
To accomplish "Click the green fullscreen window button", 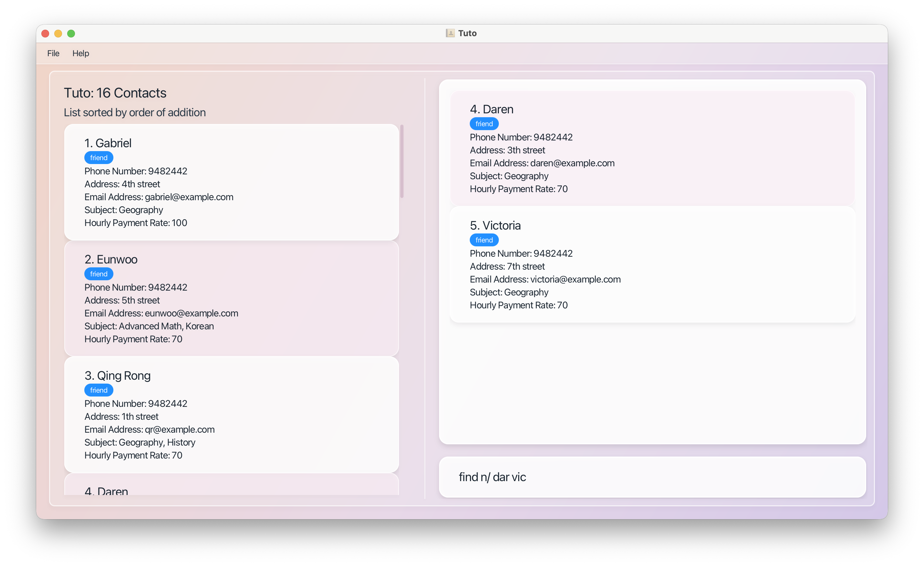I will click(x=71, y=33).
